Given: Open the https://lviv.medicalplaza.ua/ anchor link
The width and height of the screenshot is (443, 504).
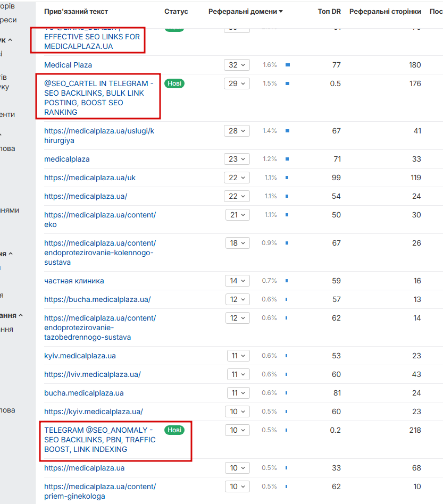Looking at the screenshot, I should coord(93,374).
